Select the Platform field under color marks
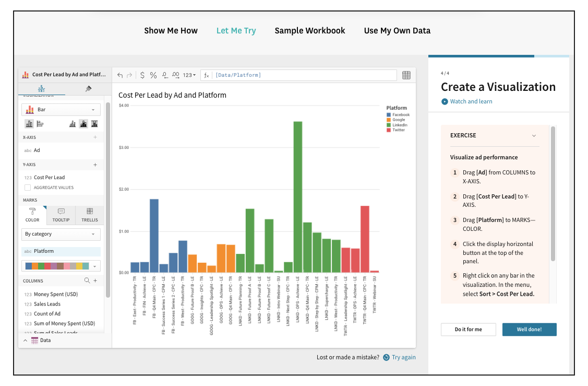Viewport: 588px width, 386px height. (x=61, y=251)
